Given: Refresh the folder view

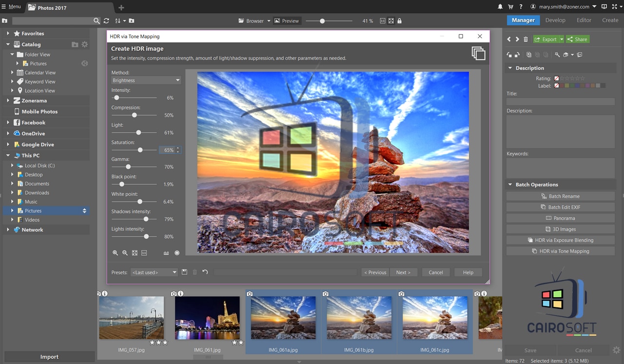Looking at the screenshot, I should coord(106,21).
